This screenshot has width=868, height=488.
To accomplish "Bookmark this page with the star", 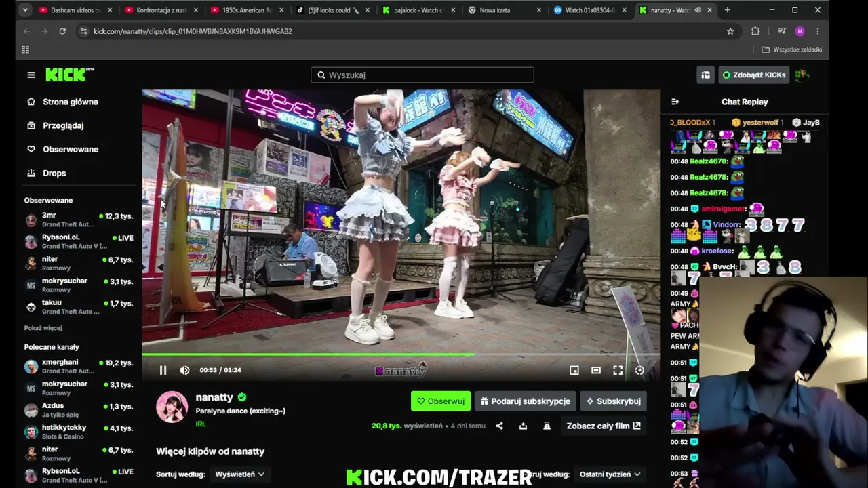I will 730,31.
